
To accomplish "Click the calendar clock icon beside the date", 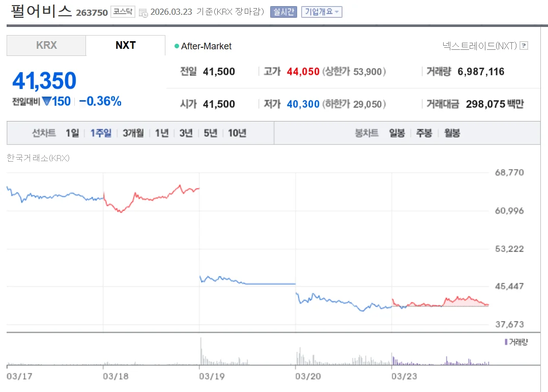I will coord(143,13).
